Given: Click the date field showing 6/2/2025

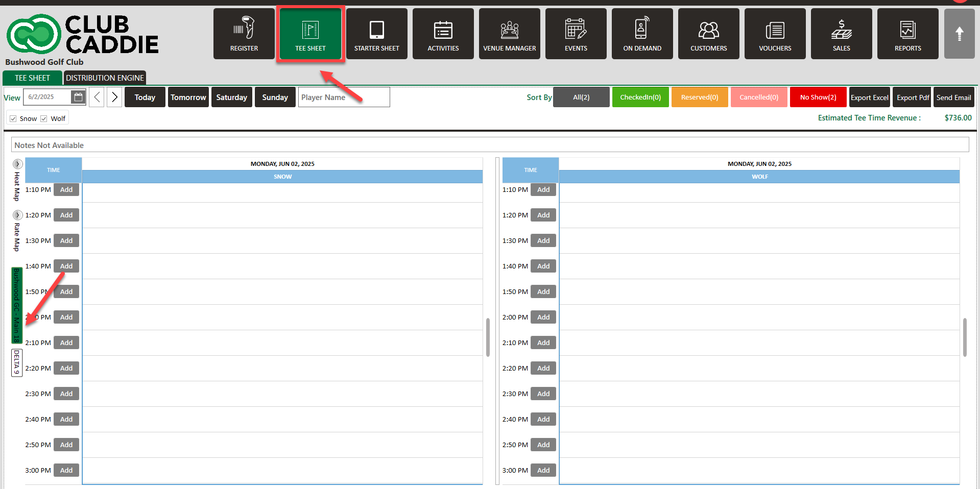Looking at the screenshot, I should click(47, 97).
